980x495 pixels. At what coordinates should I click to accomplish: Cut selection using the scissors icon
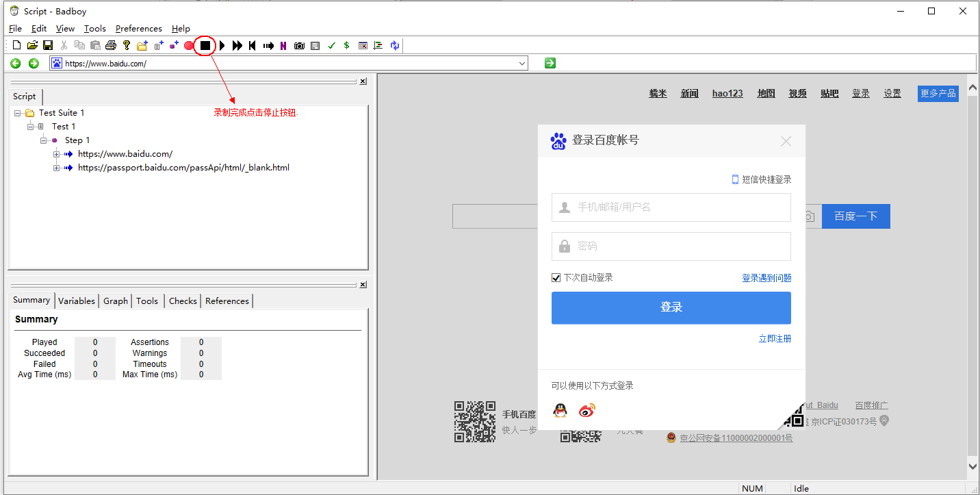coord(64,45)
